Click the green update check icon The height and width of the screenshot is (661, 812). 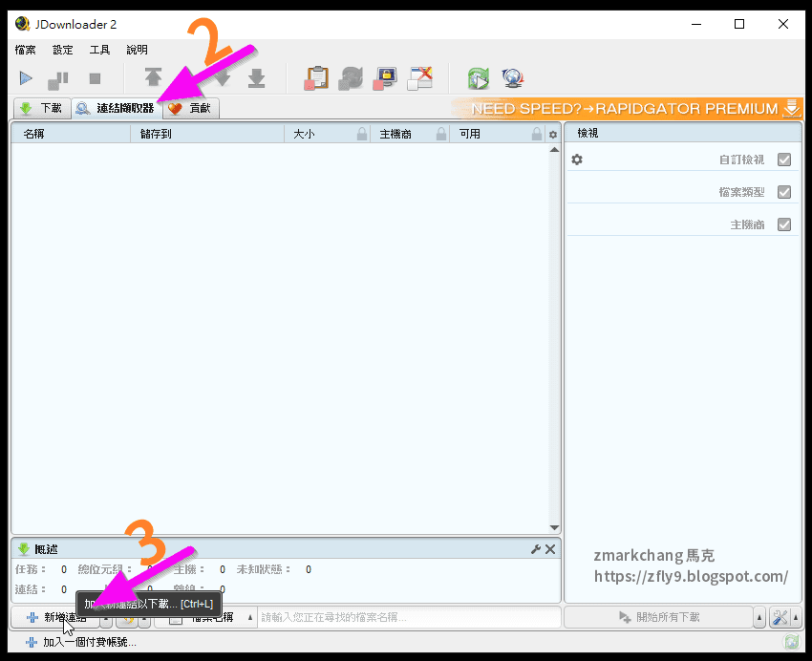pos(479,78)
